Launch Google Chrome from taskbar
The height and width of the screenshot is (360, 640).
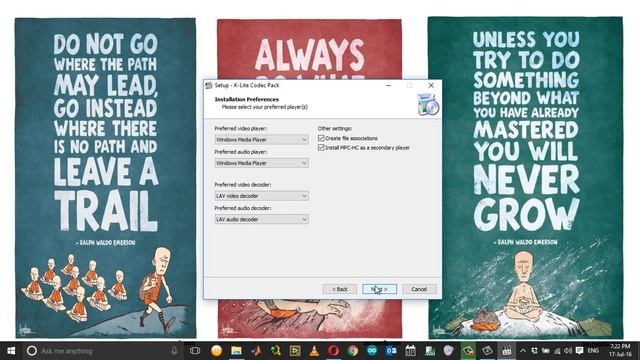coord(353,351)
